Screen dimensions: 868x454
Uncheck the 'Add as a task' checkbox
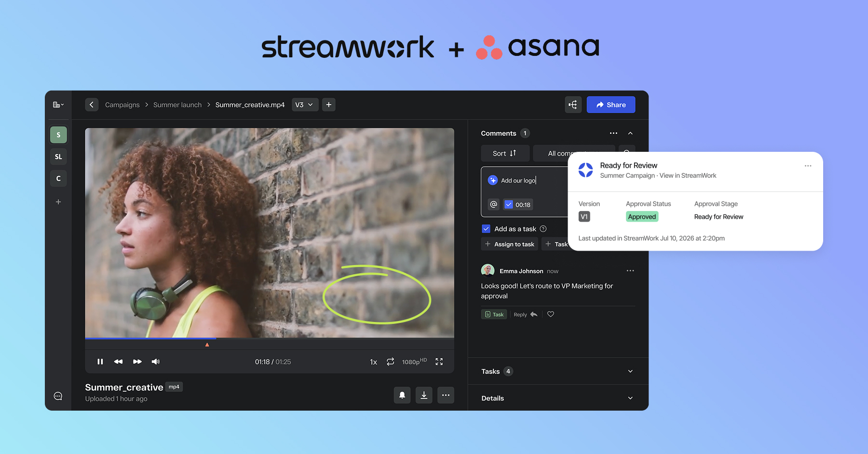tap(486, 228)
